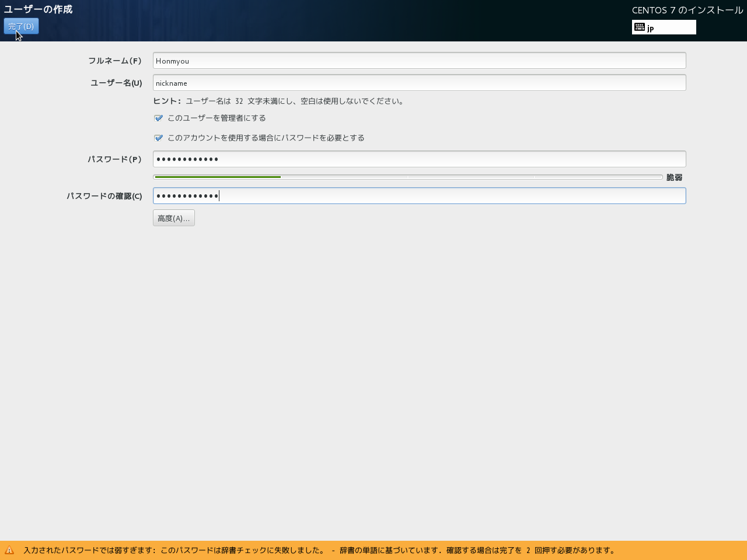Click into the パスワード input field
747x560 pixels.
419,159
